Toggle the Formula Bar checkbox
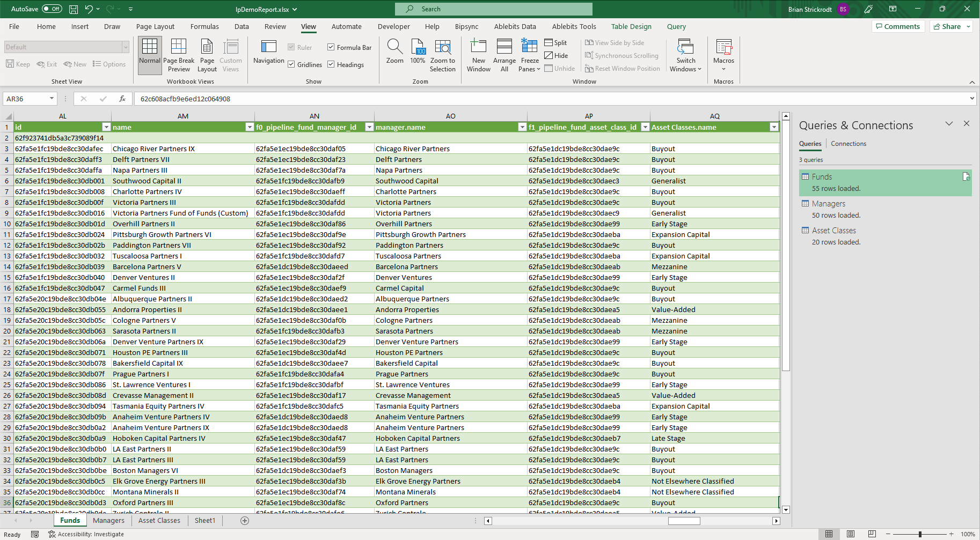The width and height of the screenshot is (980, 540). pyautogui.click(x=331, y=47)
